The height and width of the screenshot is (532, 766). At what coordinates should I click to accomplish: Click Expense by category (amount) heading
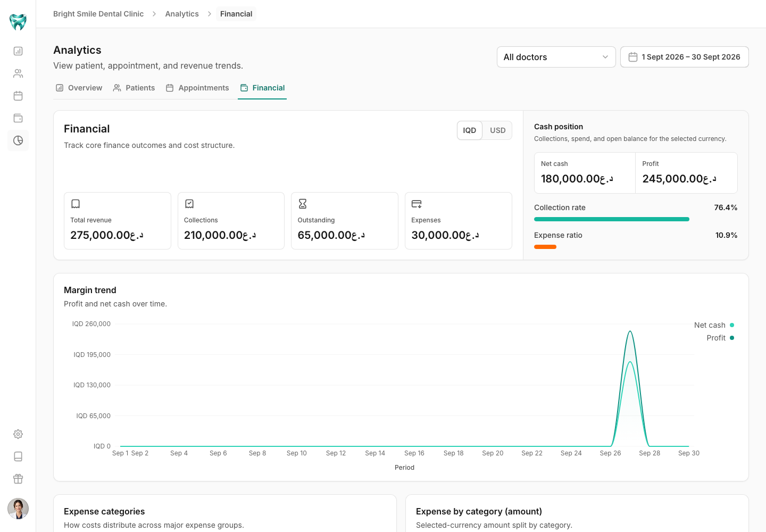479,511
